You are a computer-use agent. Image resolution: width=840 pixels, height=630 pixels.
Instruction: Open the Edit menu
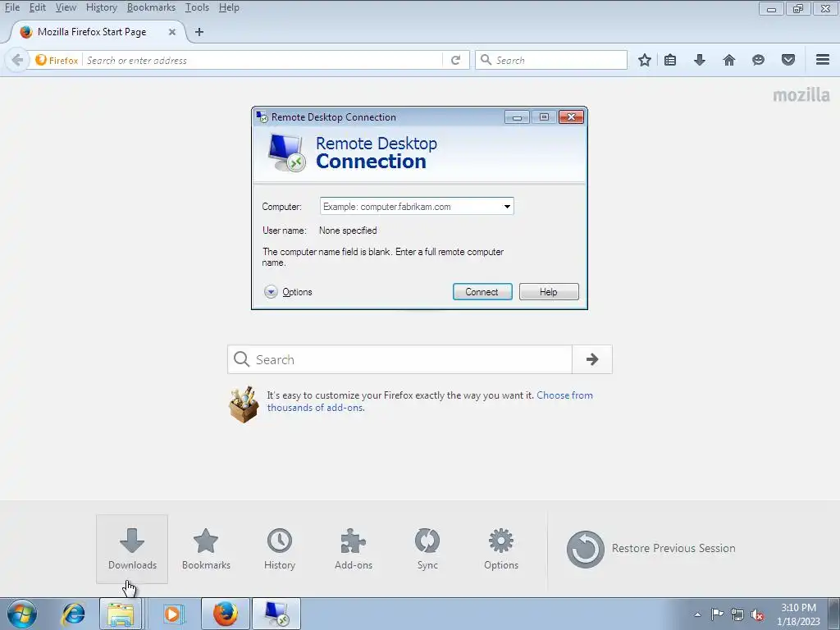38,7
